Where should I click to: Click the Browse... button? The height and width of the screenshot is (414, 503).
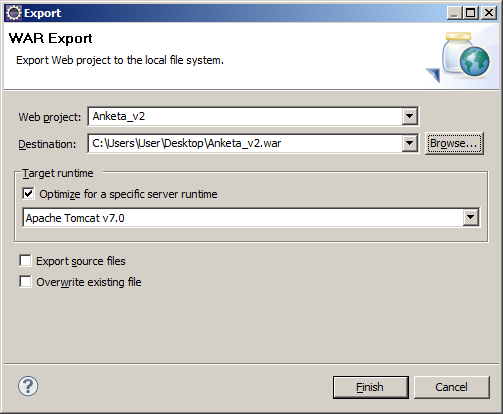click(x=454, y=143)
